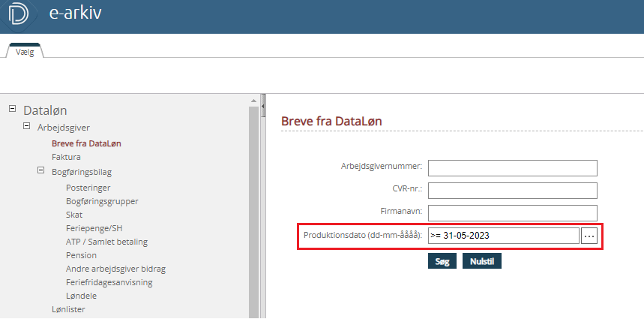Select Arbejdsgiver tree label

tap(64, 128)
